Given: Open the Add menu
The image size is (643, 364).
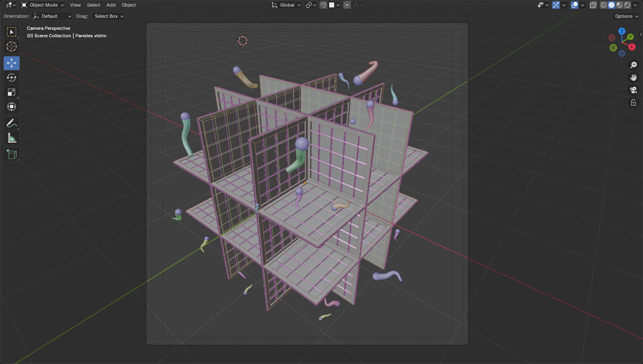Looking at the screenshot, I should click(x=111, y=5).
